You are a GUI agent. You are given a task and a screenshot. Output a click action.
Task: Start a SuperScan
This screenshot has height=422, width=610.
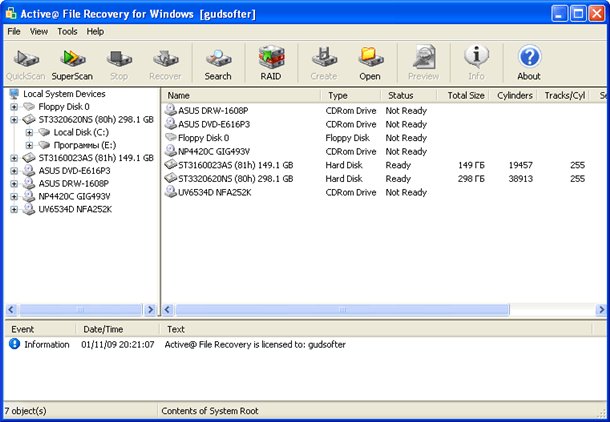(x=72, y=64)
